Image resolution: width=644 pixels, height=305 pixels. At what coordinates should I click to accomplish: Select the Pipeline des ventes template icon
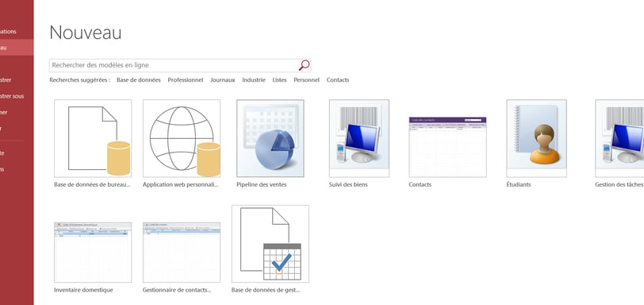270,138
